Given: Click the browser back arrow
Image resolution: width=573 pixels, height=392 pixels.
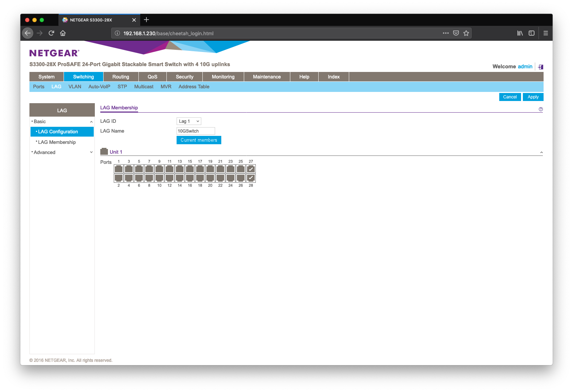Looking at the screenshot, I should coord(28,33).
